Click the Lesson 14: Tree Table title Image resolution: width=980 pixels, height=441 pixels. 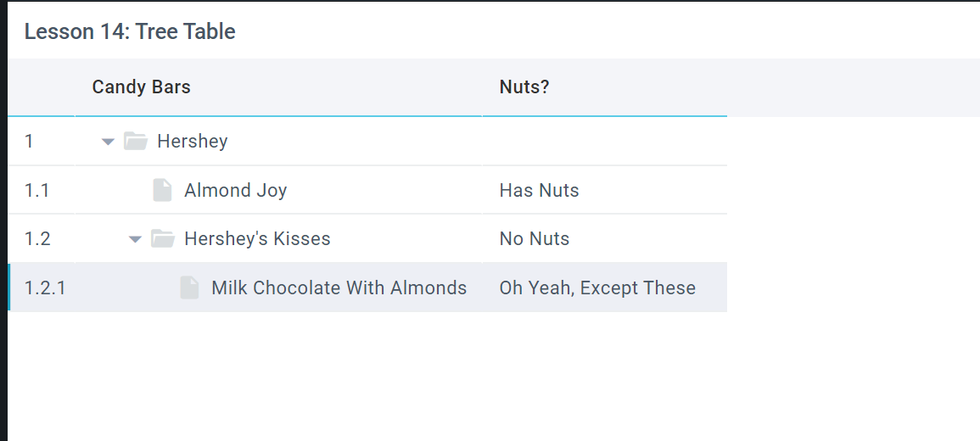coord(130,32)
